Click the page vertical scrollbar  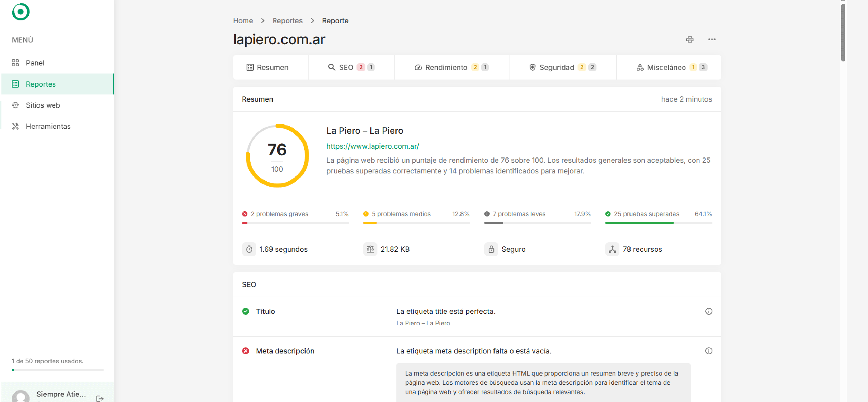(843, 33)
